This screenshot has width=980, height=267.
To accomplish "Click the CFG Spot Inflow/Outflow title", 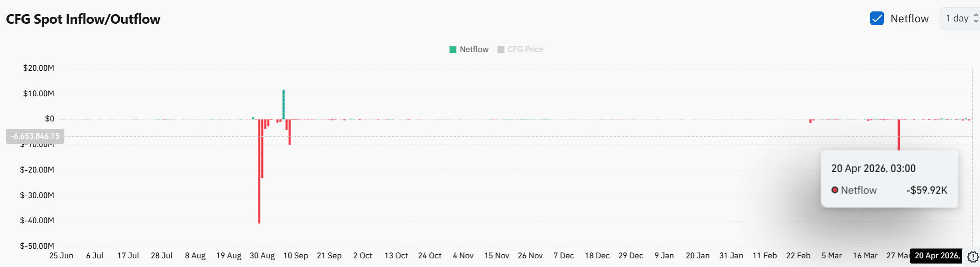I will [83, 19].
